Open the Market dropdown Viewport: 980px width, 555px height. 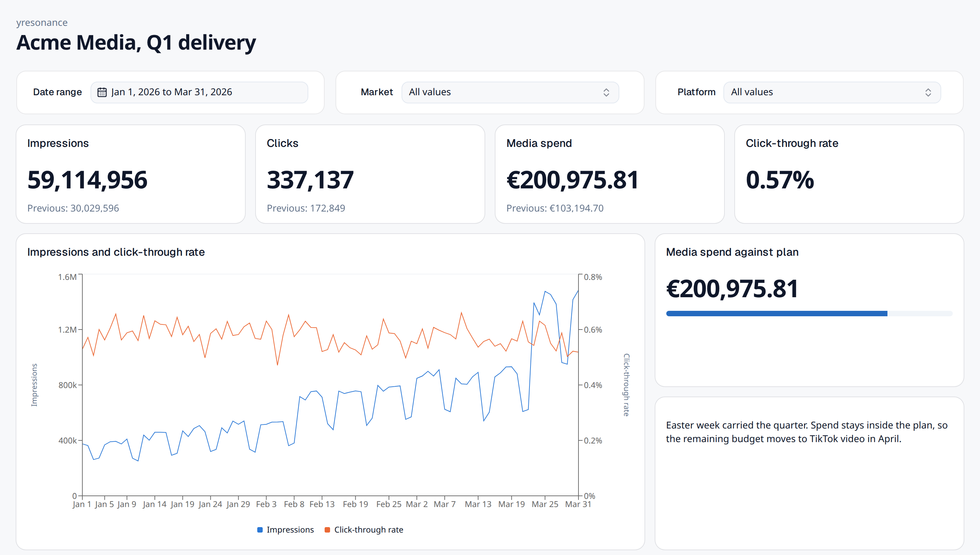pyautogui.click(x=510, y=92)
